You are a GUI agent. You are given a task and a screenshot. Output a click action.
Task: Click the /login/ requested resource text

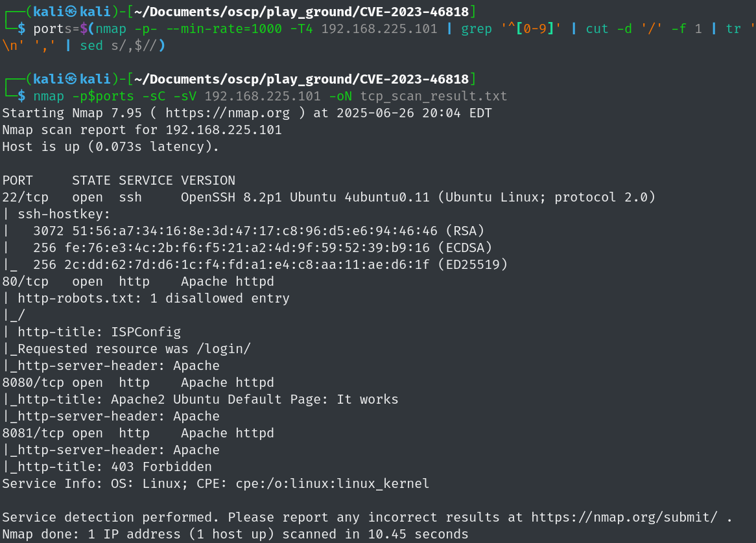224,349
